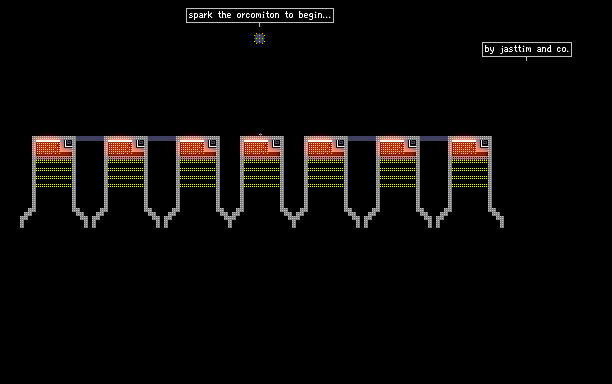Click the small square icon in sixth tank
This screenshot has width=612, height=384.
pos(412,143)
